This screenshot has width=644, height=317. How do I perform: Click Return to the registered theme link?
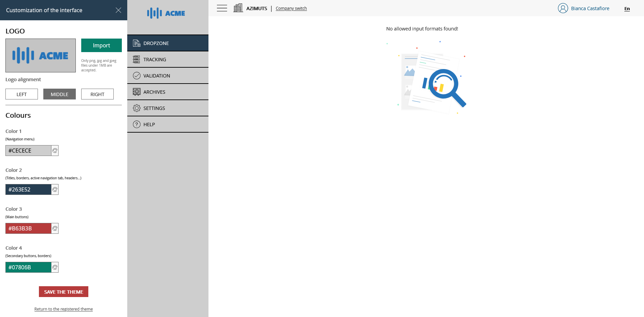coord(63,309)
